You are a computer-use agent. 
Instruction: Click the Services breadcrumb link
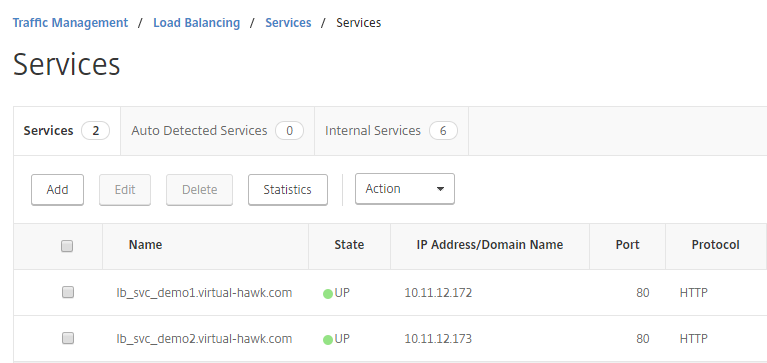288,23
